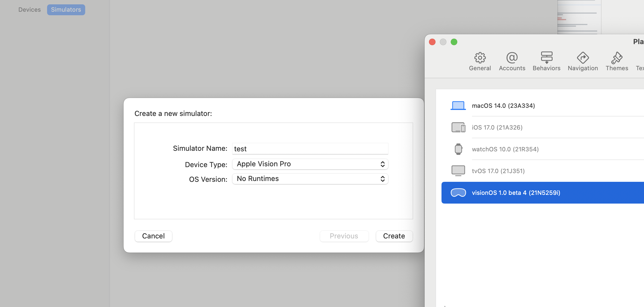Open the Accounts @ icon
The width and height of the screenshot is (644, 307).
coord(512,58)
